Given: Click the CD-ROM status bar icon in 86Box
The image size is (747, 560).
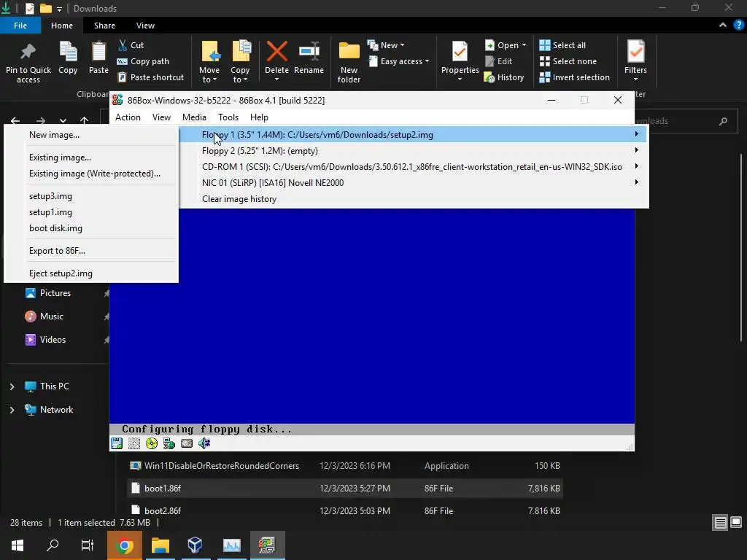Looking at the screenshot, I should (x=152, y=443).
